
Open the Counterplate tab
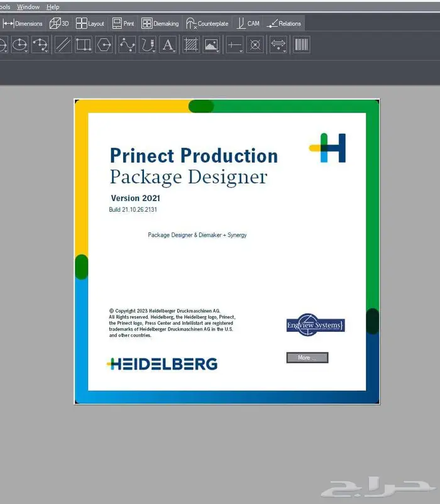(207, 23)
